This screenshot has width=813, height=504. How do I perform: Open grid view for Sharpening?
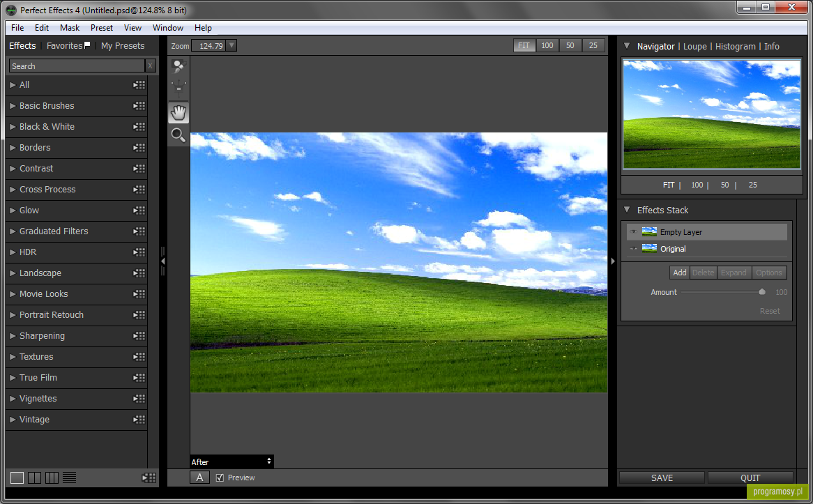[x=139, y=336]
